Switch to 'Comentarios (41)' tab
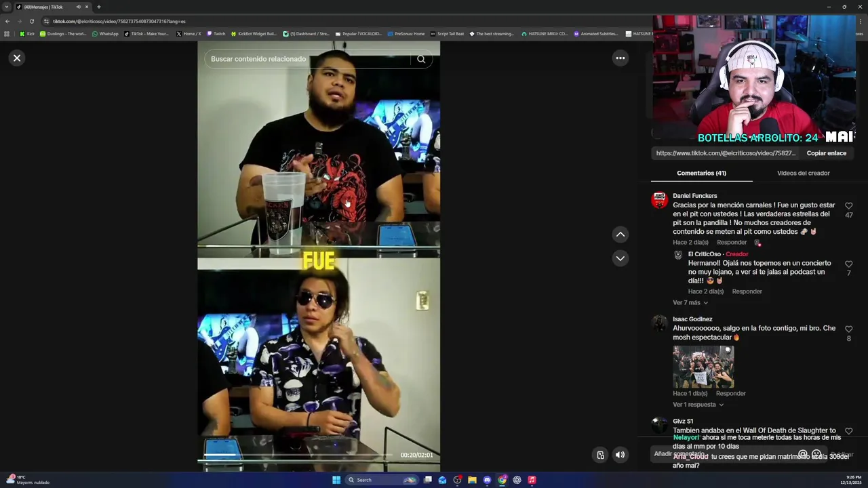 click(x=701, y=173)
